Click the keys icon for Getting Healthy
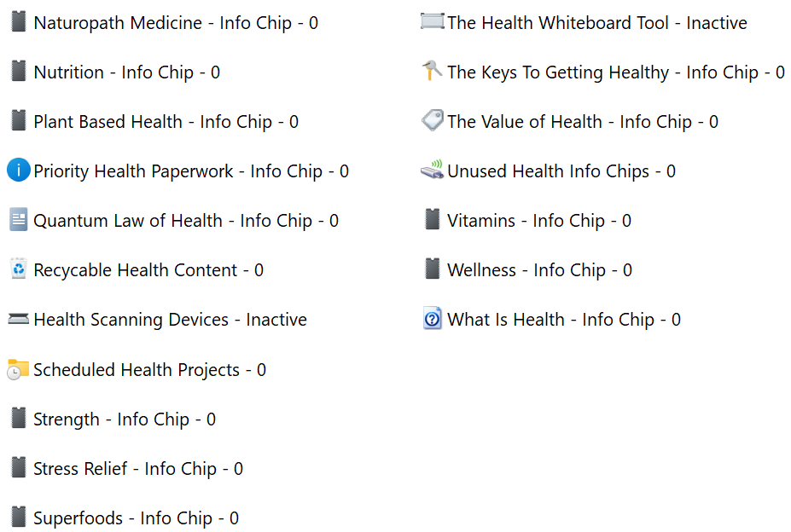 point(432,72)
